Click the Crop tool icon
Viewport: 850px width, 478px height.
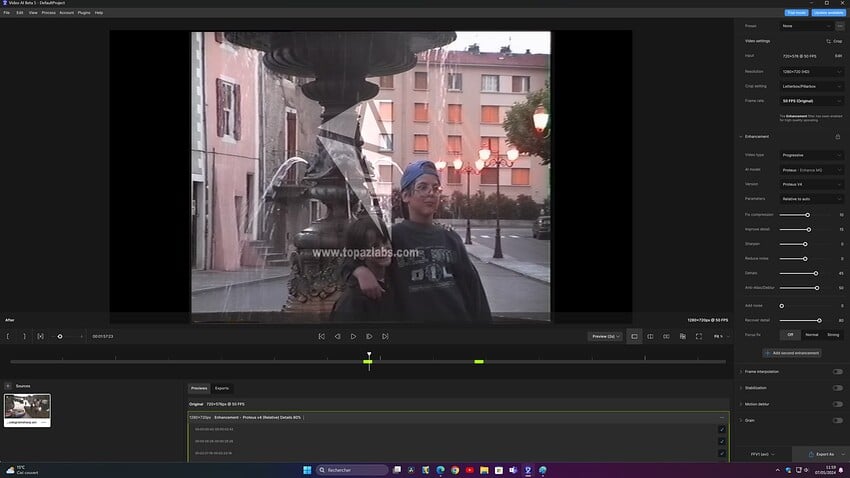(x=833, y=41)
